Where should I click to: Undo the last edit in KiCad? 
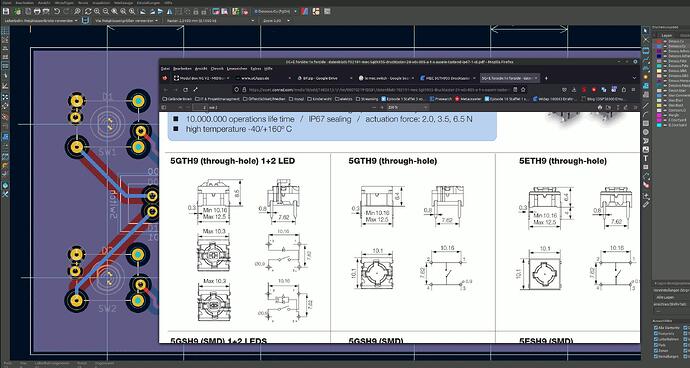pyautogui.click(x=57, y=11)
